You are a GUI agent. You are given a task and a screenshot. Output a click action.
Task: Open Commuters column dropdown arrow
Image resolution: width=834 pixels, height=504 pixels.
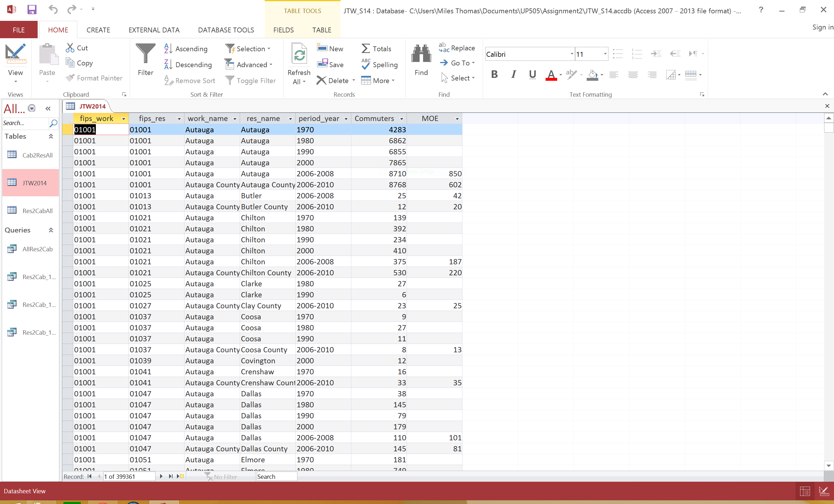pos(402,119)
